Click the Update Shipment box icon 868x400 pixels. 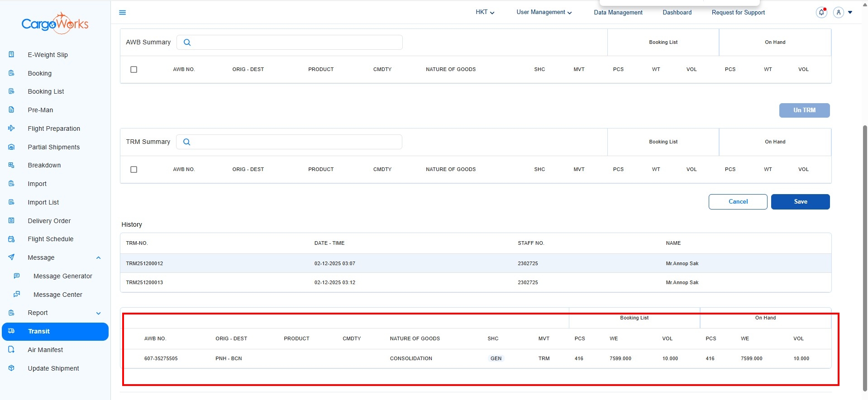(12, 368)
